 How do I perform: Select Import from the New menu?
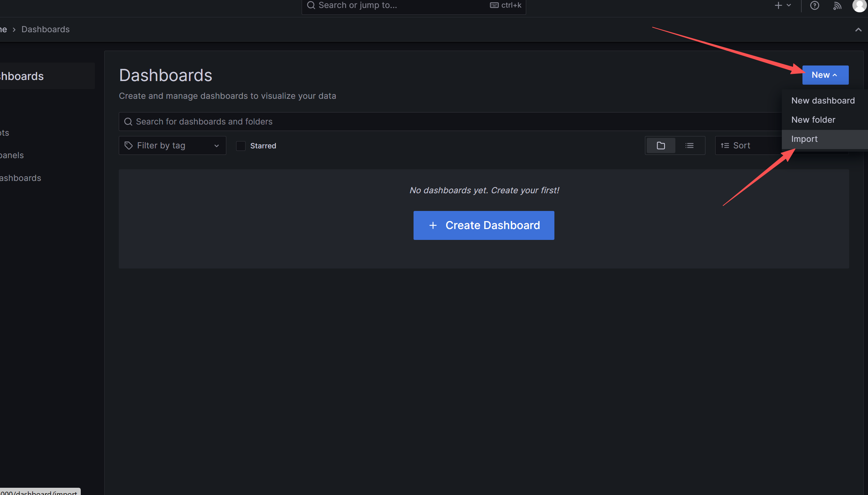click(x=804, y=139)
